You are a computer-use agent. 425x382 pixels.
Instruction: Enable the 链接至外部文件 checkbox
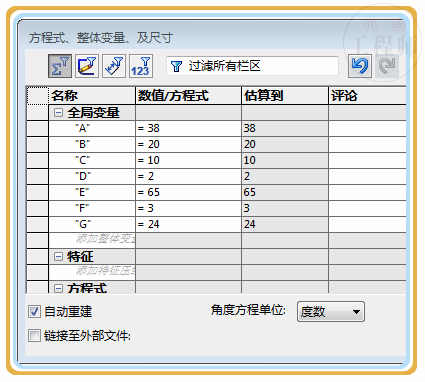pyautogui.click(x=34, y=336)
